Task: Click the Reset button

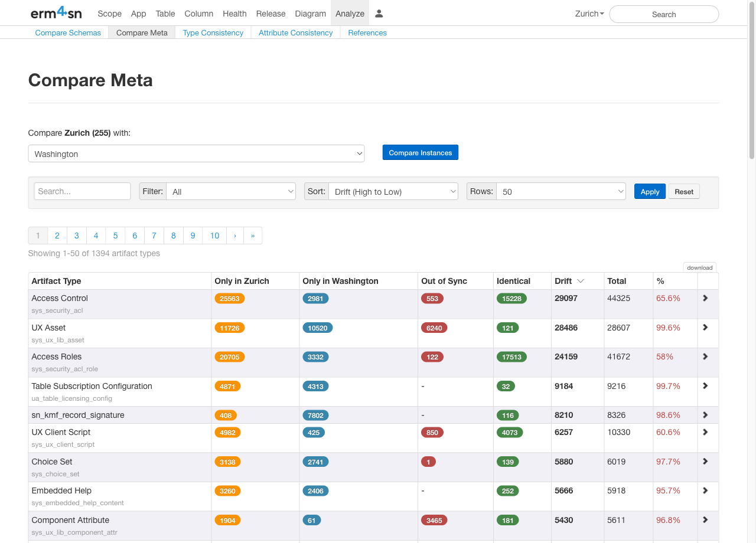Action: [683, 191]
